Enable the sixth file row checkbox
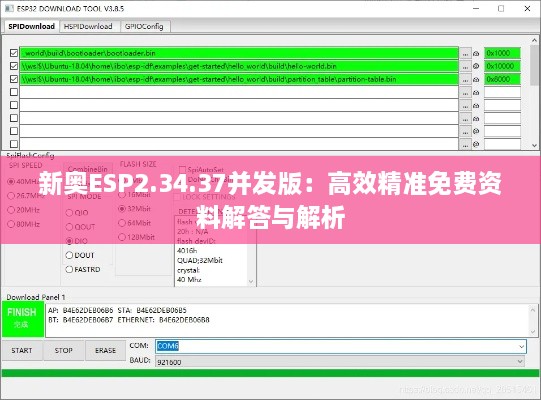 [14, 118]
